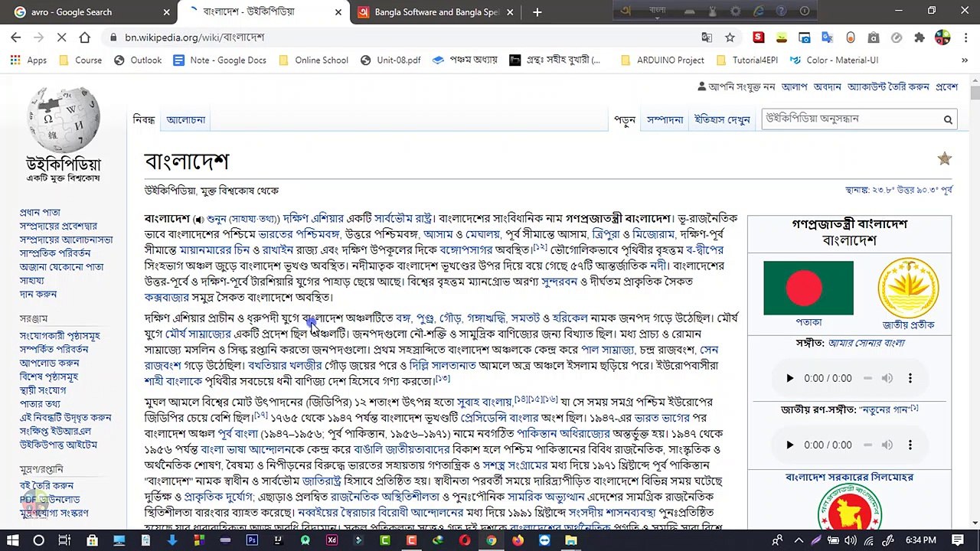Open Firefox from the taskbar

[x=518, y=540]
